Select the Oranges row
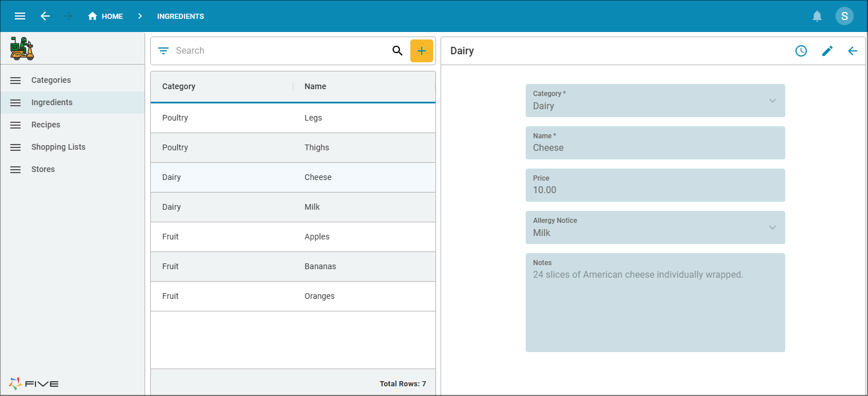Viewport: 868px width, 396px height. point(293,297)
